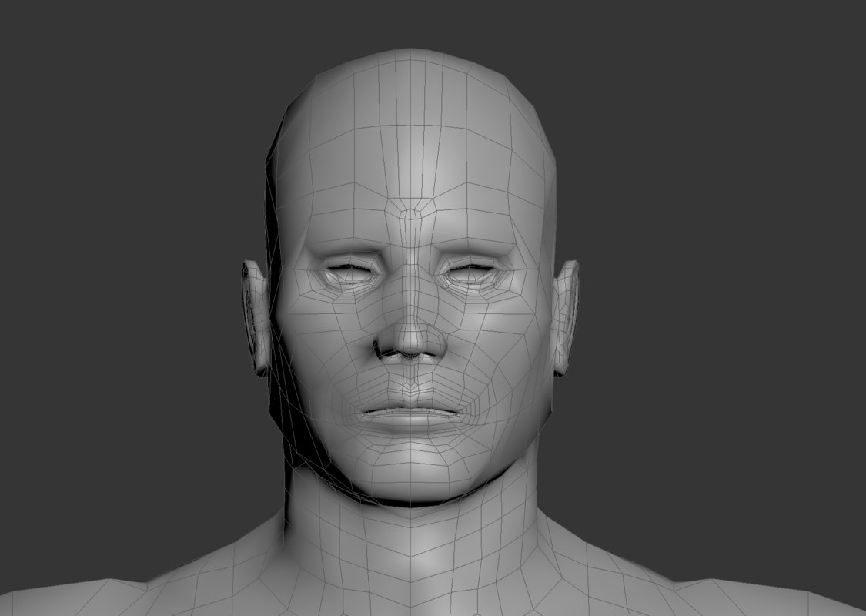Click the model's right ear
The width and height of the screenshot is (866, 616).
point(258,316)
